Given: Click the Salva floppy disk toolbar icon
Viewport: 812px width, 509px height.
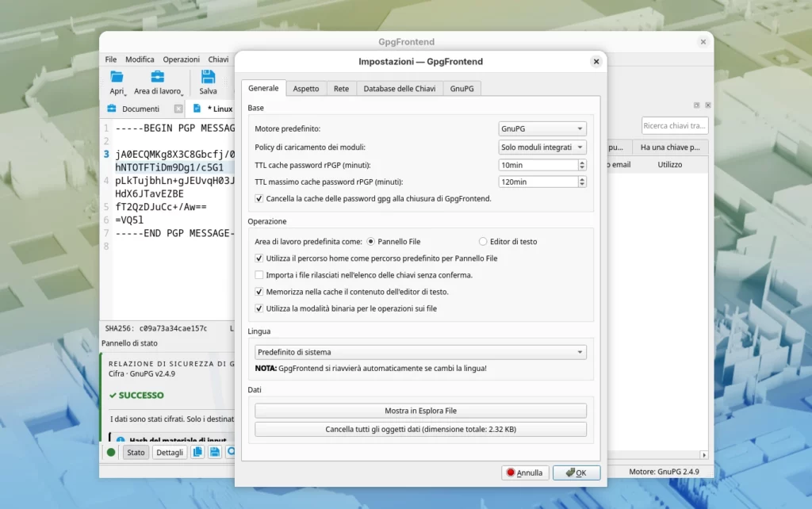Looking at the screenshot, I should (x=208, y=77).
